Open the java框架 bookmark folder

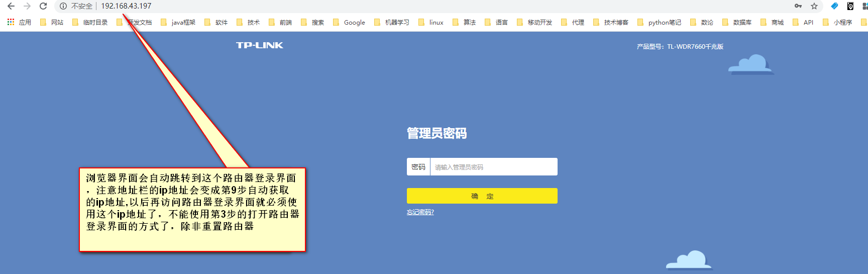tap(178, 22)
